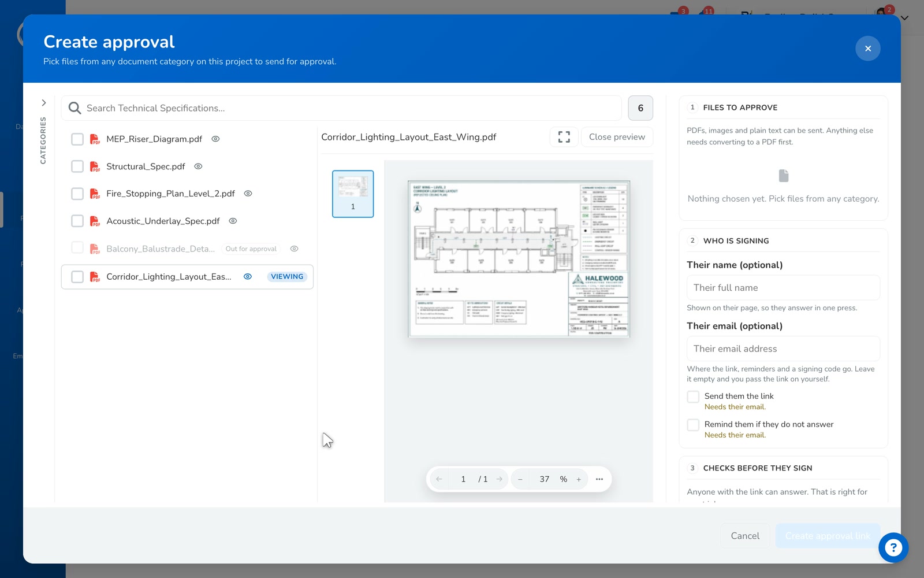Click Create approval link button
This screenshot has width=924, height=578.
pyautogui.click(x=828, y=536)
